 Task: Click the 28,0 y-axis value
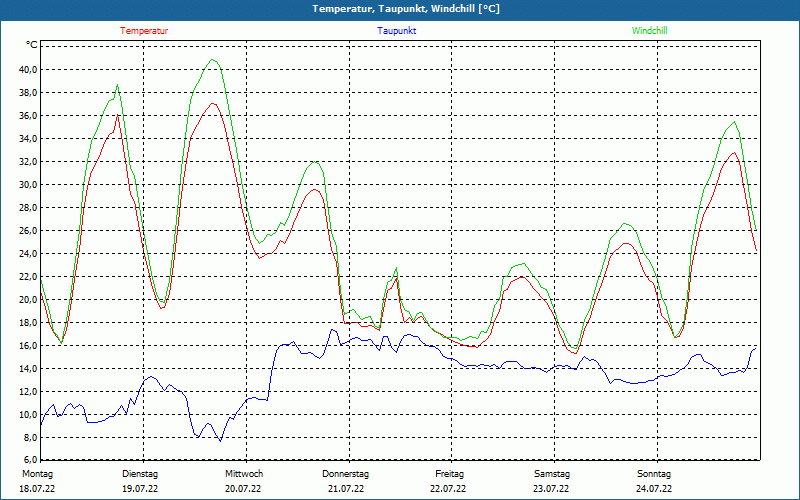29,207
